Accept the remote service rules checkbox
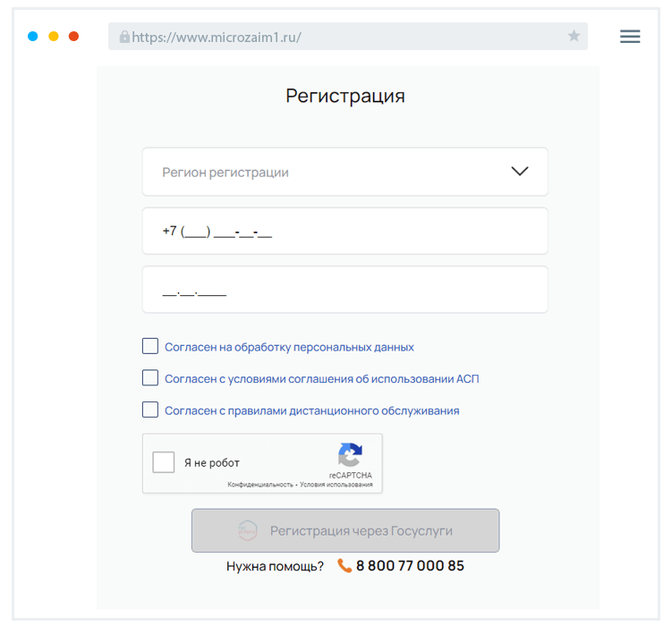This screenshot has height=634, width=672. 150,410
